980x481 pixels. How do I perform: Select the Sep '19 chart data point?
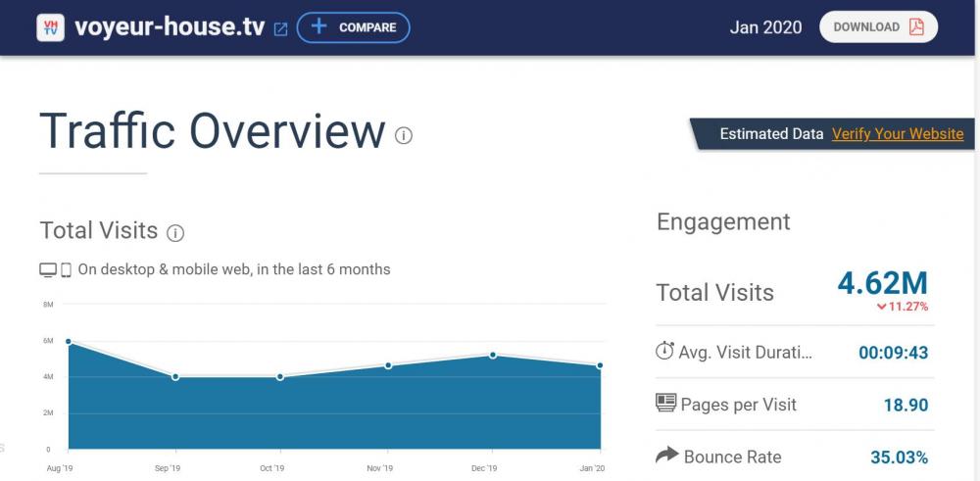175,376
